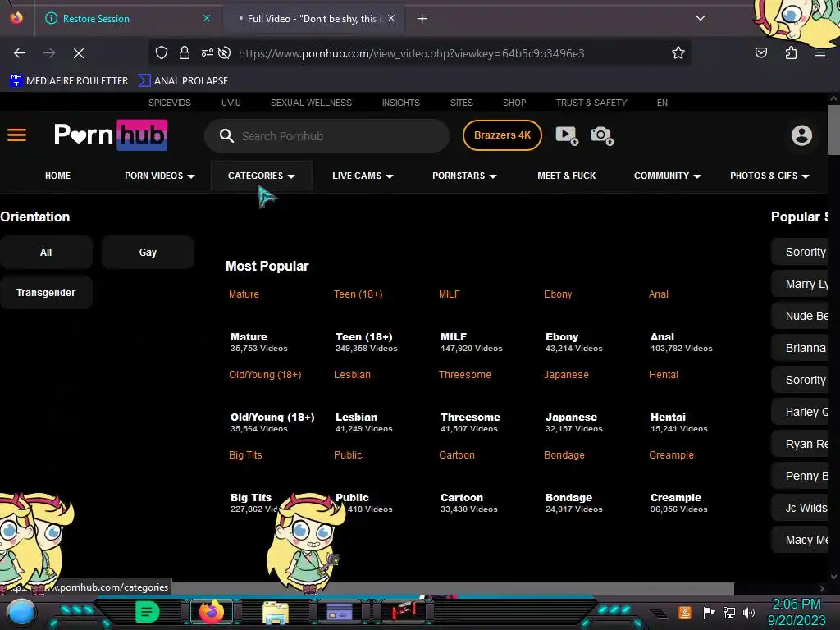Image resolution: width=840 pixels, height=630 pixels.
Task: Click the Start orb on the taskbar
Action: pos(21,612)
